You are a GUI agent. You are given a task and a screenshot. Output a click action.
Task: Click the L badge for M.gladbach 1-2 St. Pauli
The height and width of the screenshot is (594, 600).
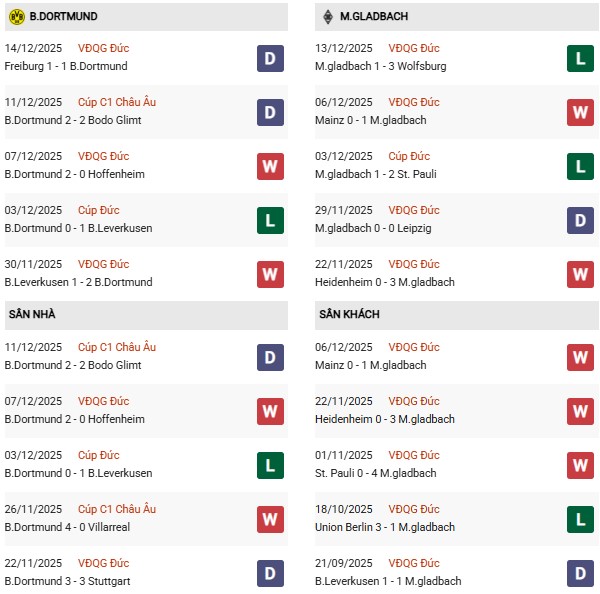(x=581, y=166)
